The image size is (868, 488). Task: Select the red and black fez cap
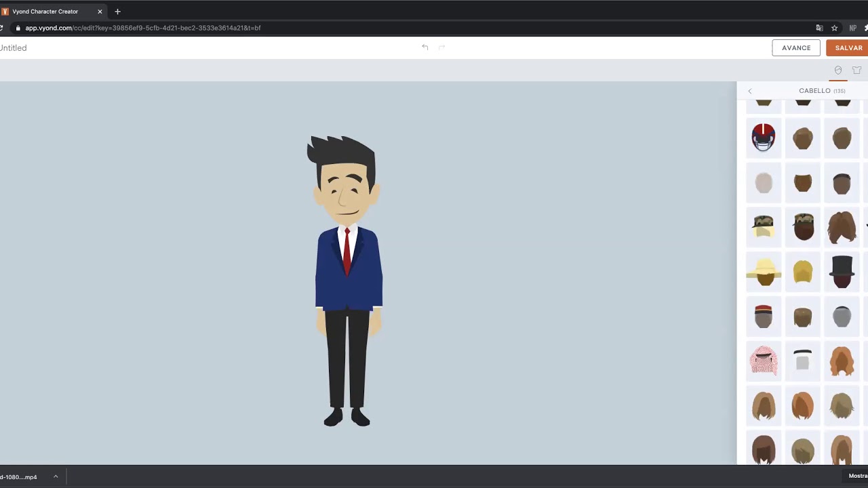tap(764, 316)
